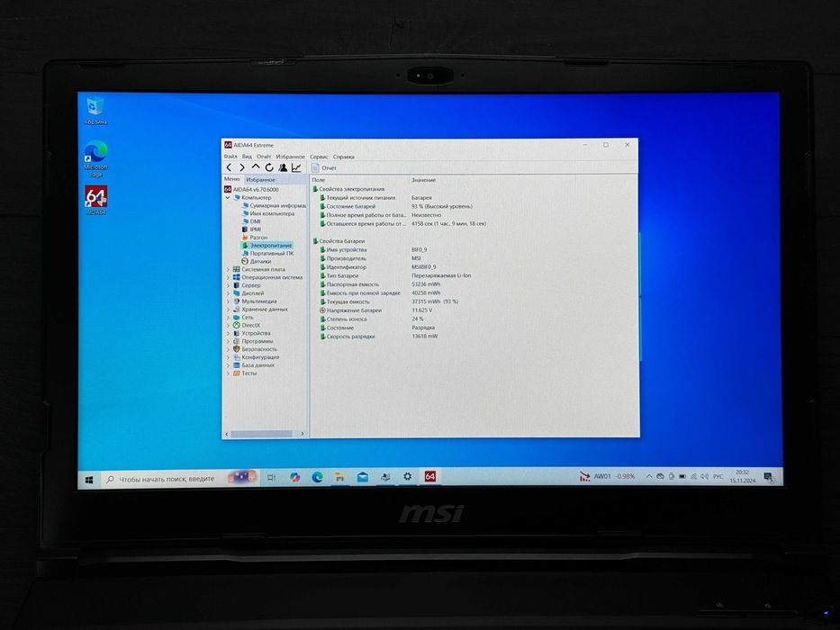Click the Тесты tree icon
This screenshot has height=630, width=840.
pos(236,373)
